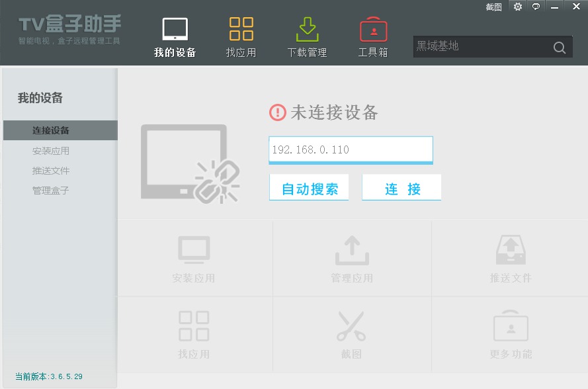The width and height of the screenshot is (588, 389).
Task: Open the 工具箱 tab
Action: 373,38
